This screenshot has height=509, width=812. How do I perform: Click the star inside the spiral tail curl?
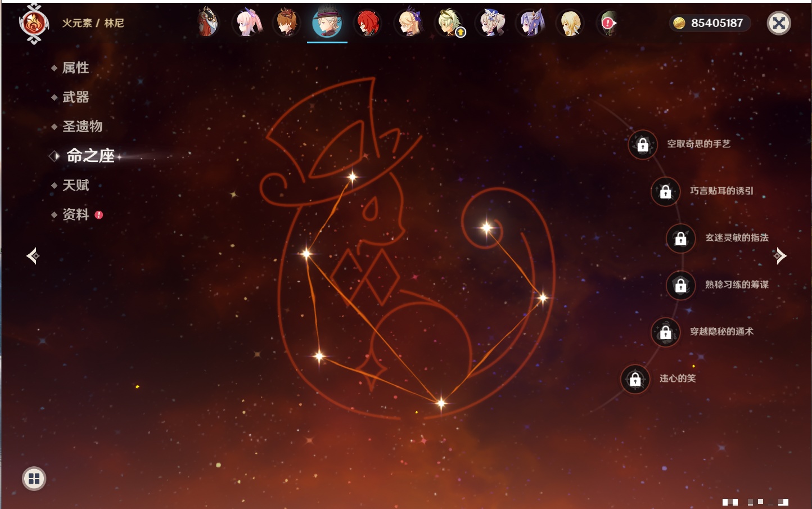486,228
